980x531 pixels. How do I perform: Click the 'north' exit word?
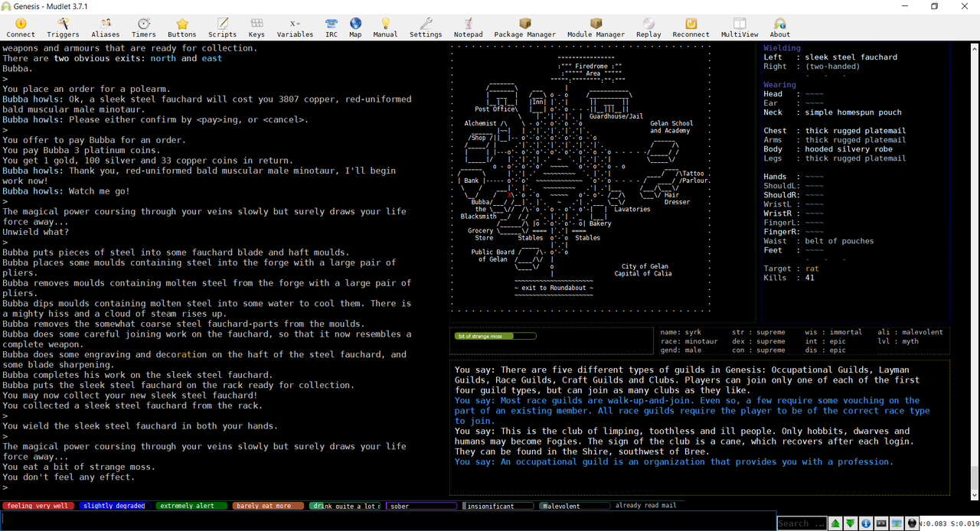coord(163,58)
